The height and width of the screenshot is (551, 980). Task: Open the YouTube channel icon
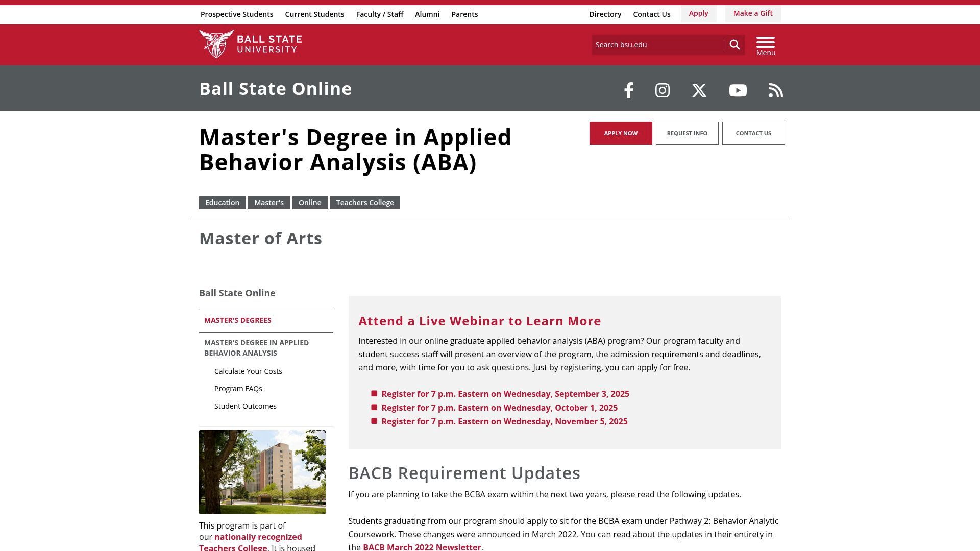pyautogui.click(x=738, y=90)
